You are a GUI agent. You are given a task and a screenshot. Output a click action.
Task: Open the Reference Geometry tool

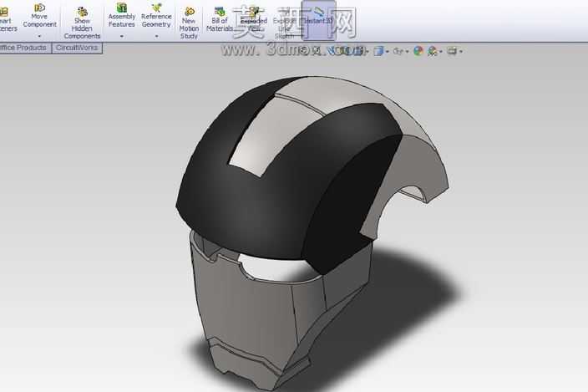[x=156, y=16]
